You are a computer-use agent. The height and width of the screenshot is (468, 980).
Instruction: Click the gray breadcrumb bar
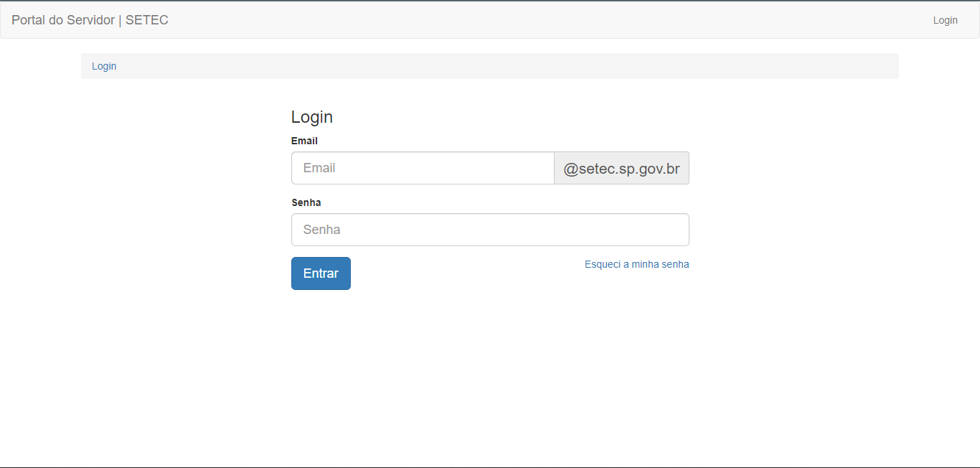(x=490, y=66)
